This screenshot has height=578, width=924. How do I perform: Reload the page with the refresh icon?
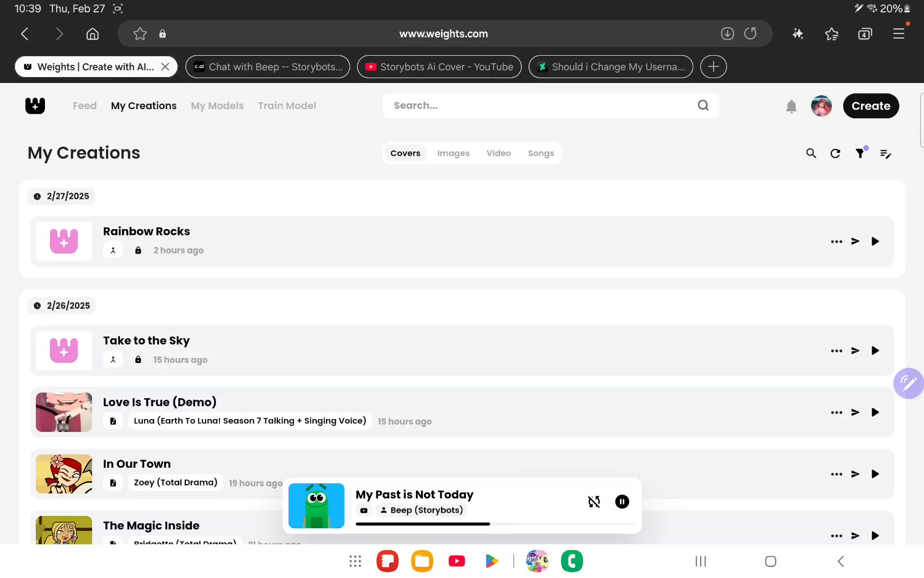751,34
